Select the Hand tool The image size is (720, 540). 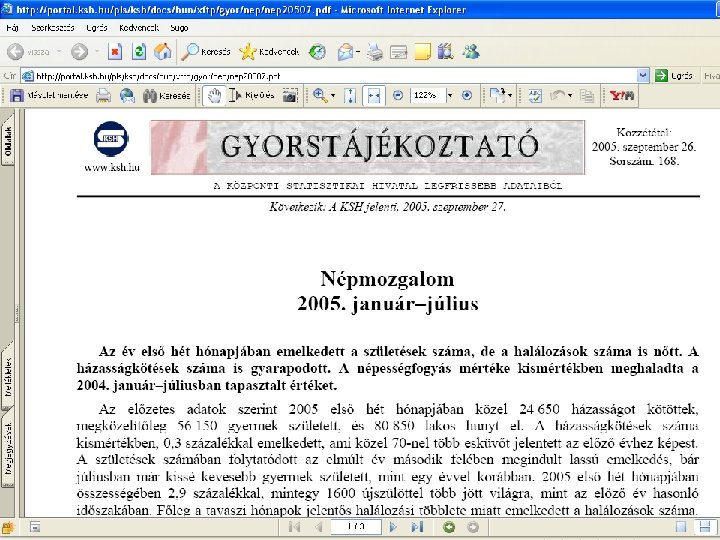point(214,96)
